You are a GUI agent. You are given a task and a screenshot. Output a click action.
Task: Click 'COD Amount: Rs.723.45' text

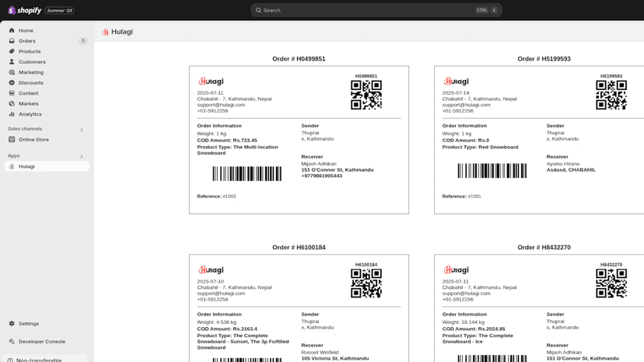coord(227,141)
